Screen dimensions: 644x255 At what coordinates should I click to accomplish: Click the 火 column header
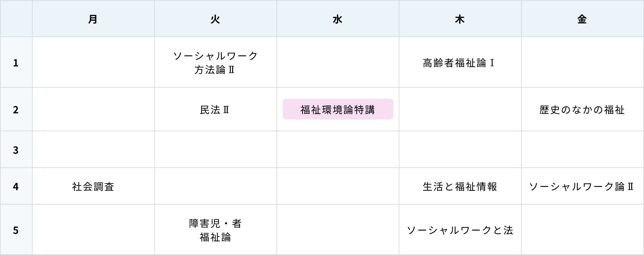coord(216,19)
